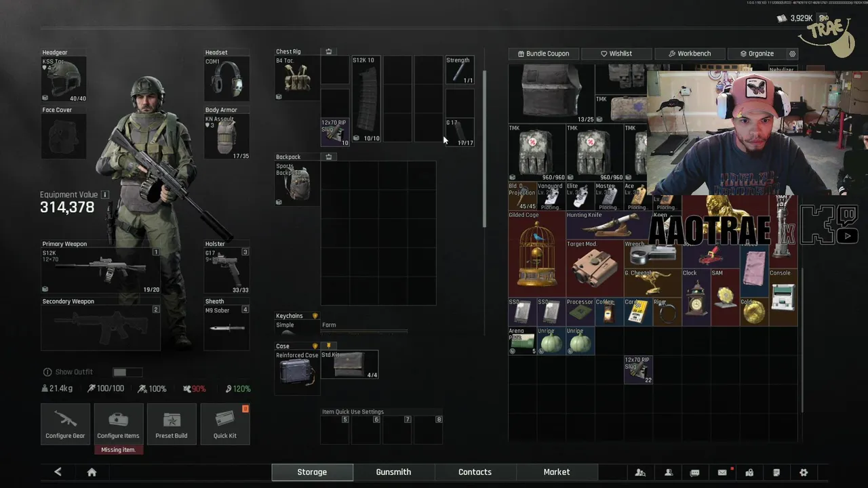This screenshot has height=488, width=868.
Task: Click the Reinforced Case slot
Action: click(297, 372)
